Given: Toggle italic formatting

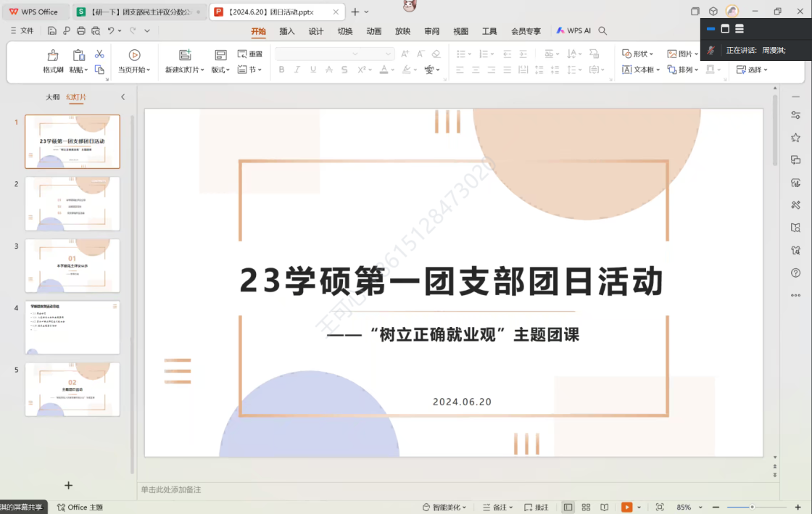Looking at the screenshot, I should 297,69.
